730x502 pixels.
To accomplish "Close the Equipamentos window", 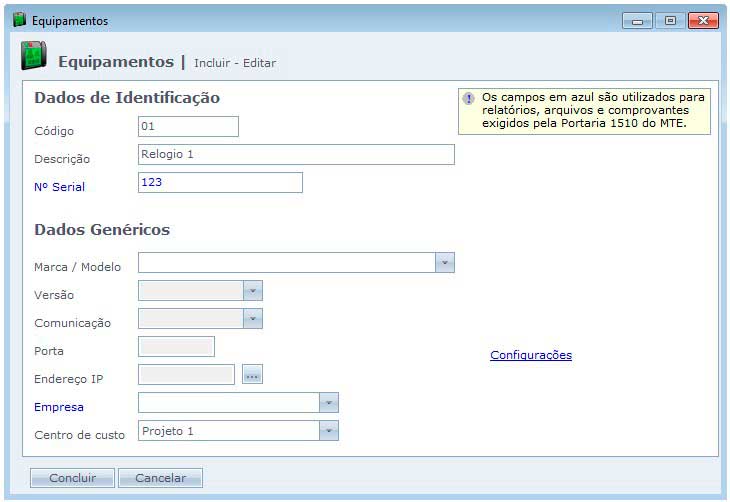I will [x=703, y=21].
